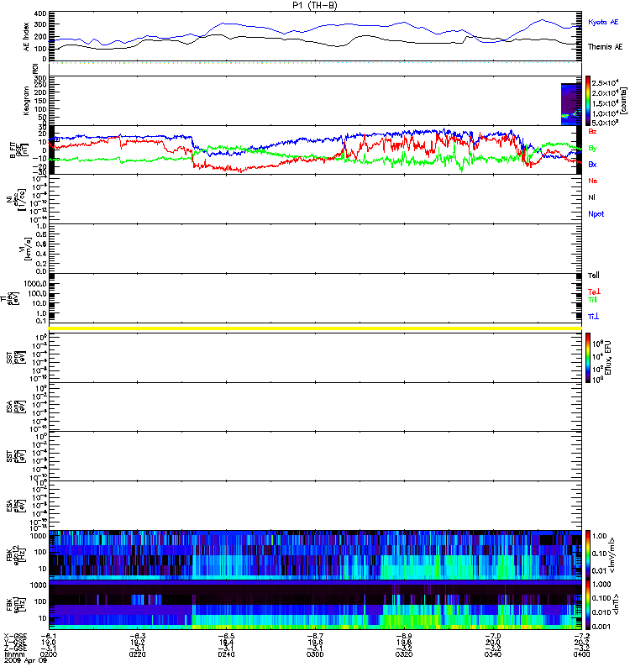Viewport: 630px width, 672px height.
Task: Click the 0400 time tick label
Action: click(581, 654)
